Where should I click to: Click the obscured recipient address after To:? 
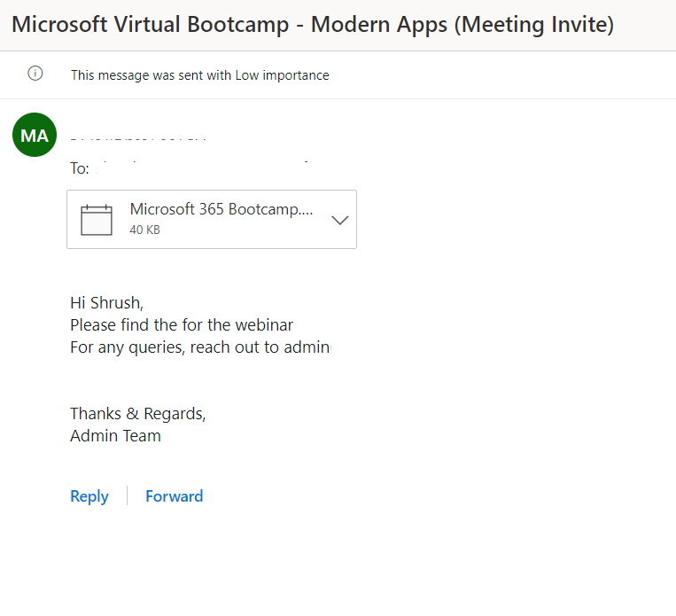[204, 165]
